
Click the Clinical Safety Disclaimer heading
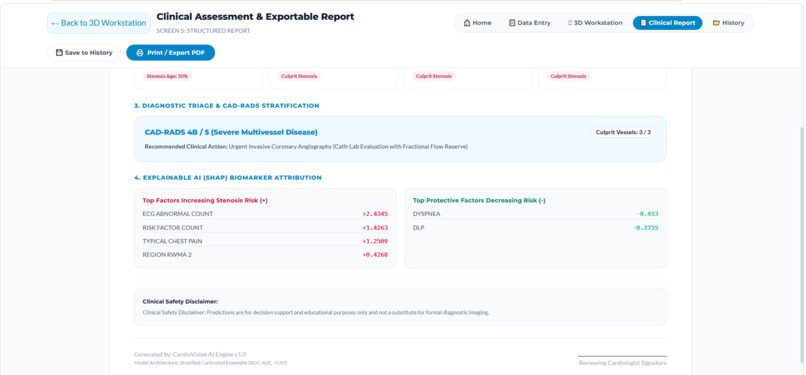(x=180, y=302)
